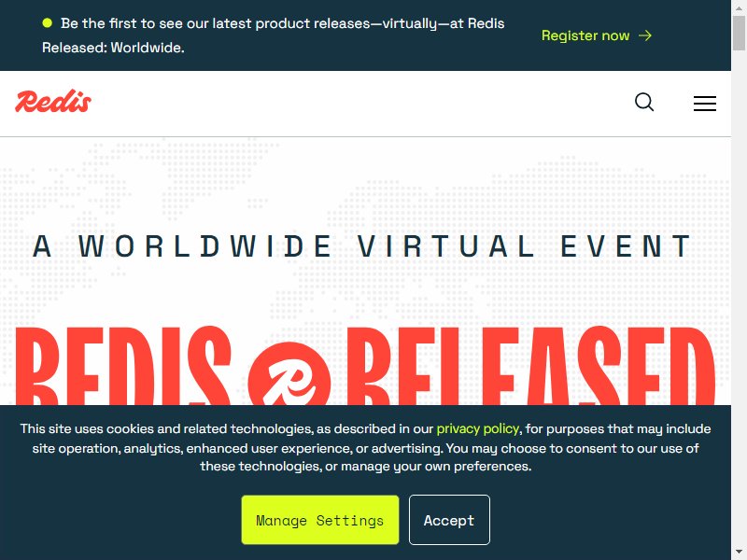This screenshot has height=560, width=747.
Task: Click the large red RELEASED word
Action: click(530, 366)
